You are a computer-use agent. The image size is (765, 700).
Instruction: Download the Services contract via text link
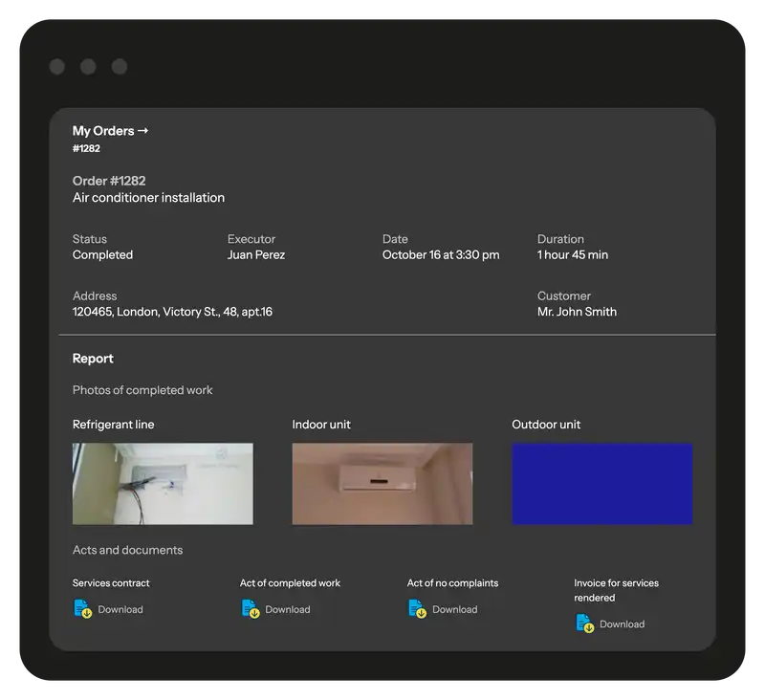(120, 610)
